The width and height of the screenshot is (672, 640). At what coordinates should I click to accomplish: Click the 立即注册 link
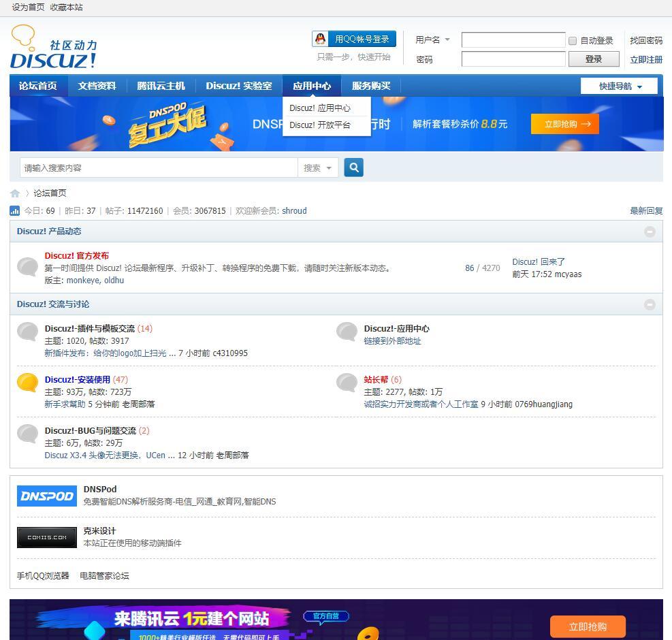[645, 60]
